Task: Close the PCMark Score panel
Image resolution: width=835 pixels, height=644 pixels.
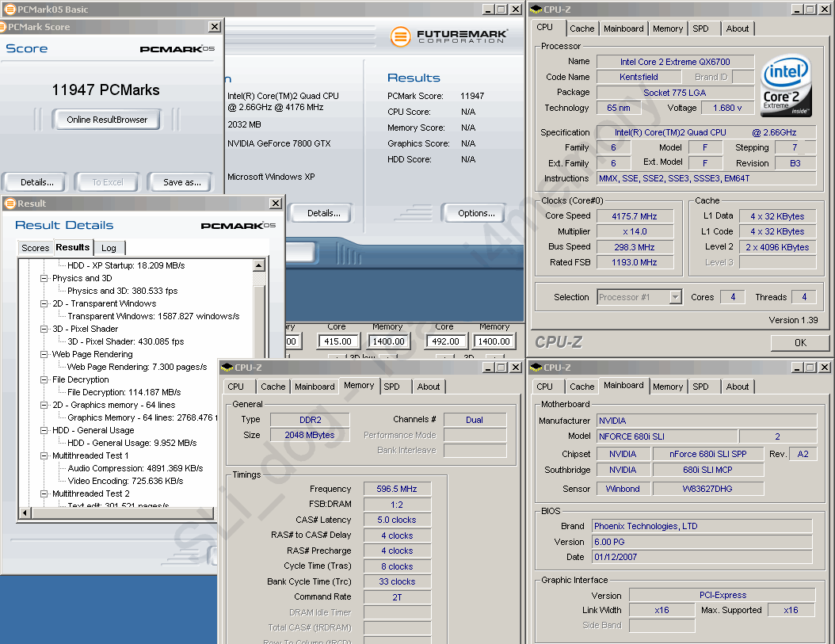Action: click(x=214, y=27)
